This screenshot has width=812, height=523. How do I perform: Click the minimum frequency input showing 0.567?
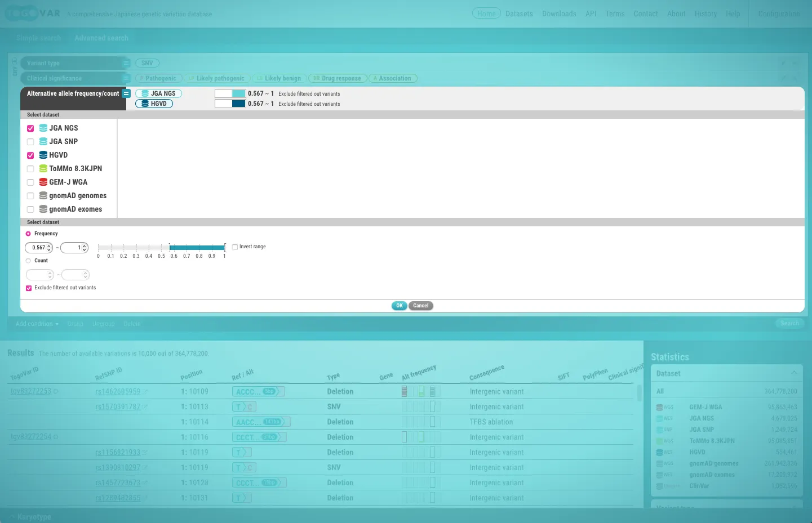(39, 248)
